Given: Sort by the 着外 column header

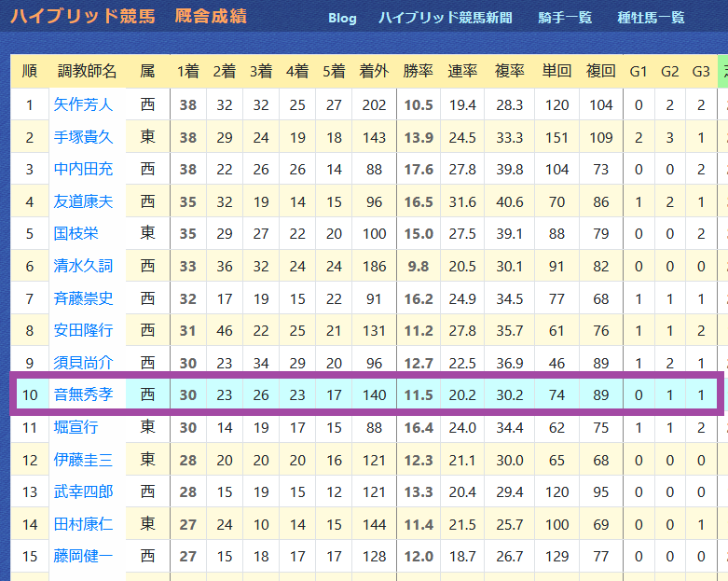Looking at the screenshot, I should (x=374, y=72).
